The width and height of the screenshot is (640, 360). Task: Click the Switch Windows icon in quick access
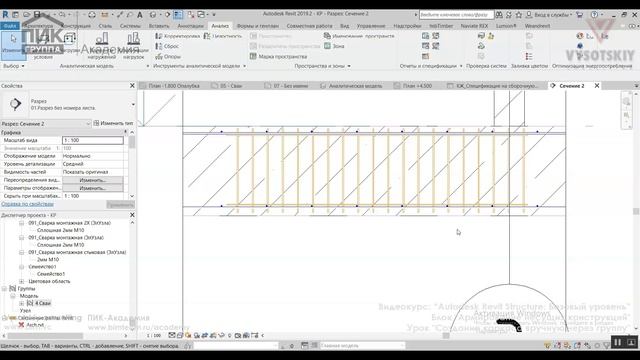202,15
